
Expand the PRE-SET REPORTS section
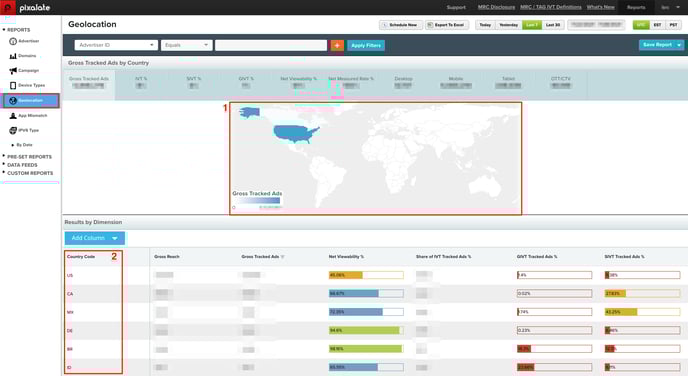click(x=29, y=157)
